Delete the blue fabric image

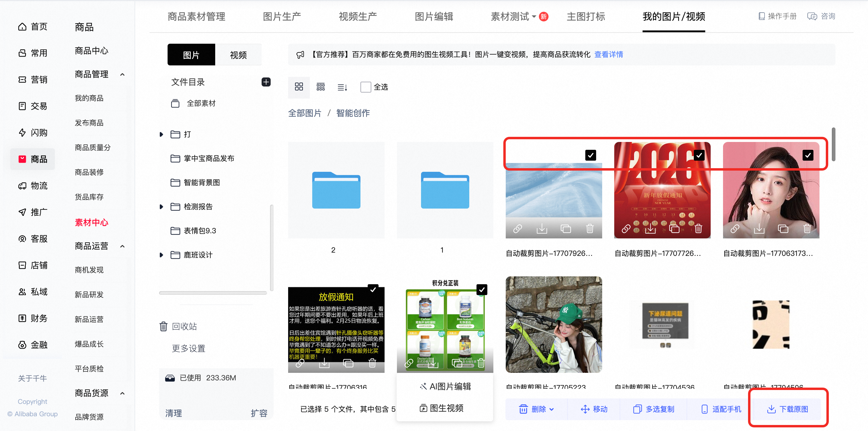(590, 229)
